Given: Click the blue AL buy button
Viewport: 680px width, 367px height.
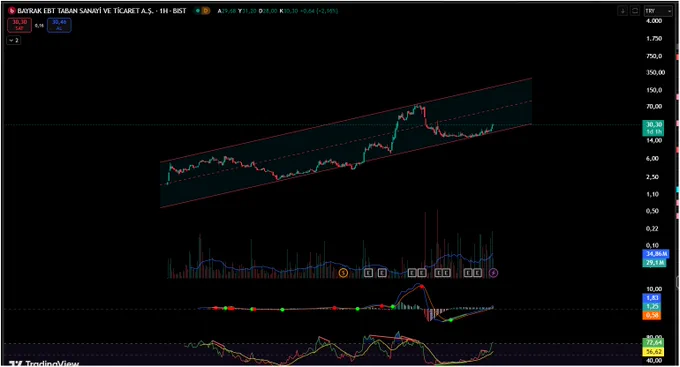Looking at the screenshot, I should [59, 25].
